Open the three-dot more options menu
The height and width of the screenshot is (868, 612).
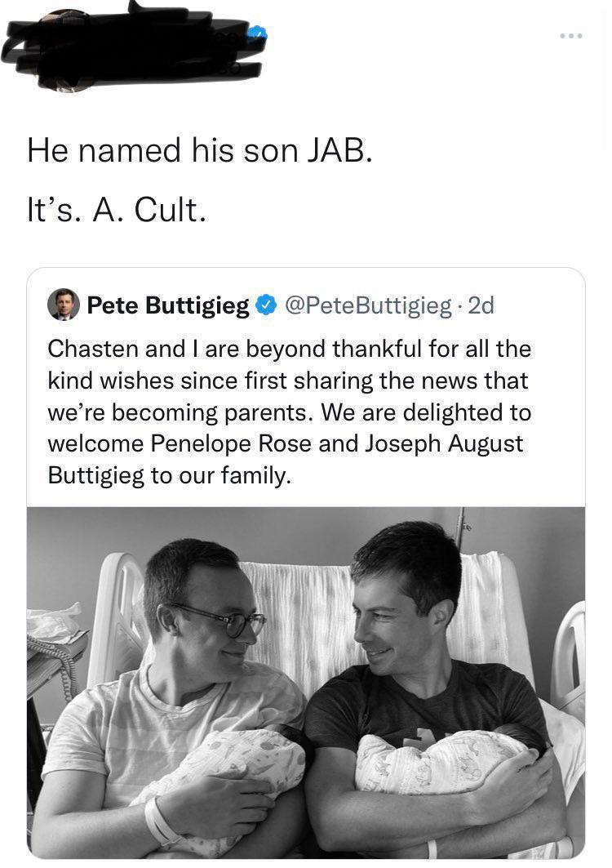[570, 36]
